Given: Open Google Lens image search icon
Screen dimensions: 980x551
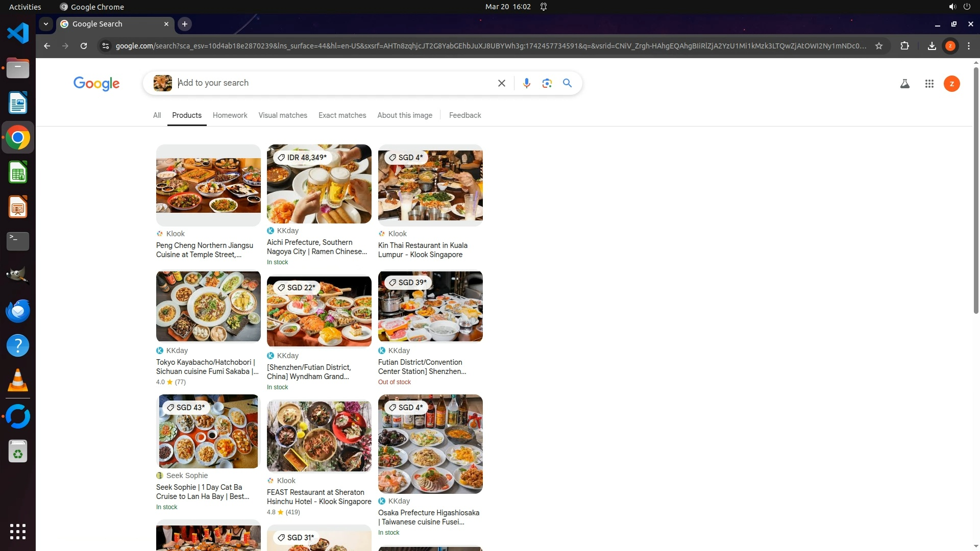Looking at the screenshot, I should [547, 83].
